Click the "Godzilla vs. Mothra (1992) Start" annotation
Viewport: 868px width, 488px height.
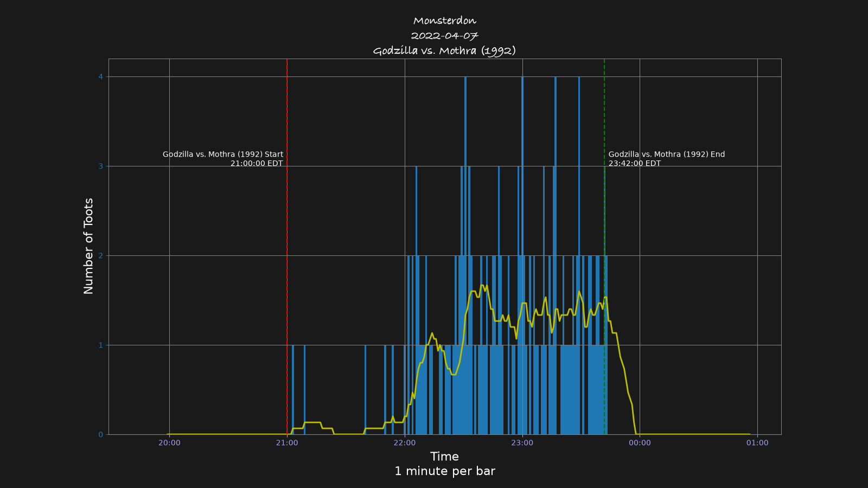tap(223, 155)
